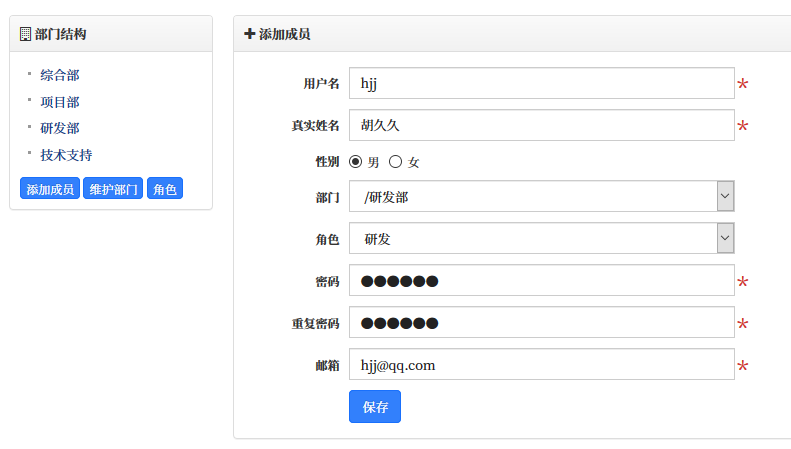Focus the 邮箱 field with hjj@qq.com
The image size is (791, 449).
541,365
